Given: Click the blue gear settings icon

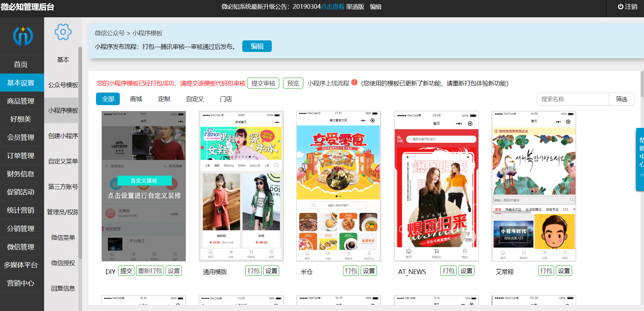Looking at the screenshot, I should click(63, 32).
